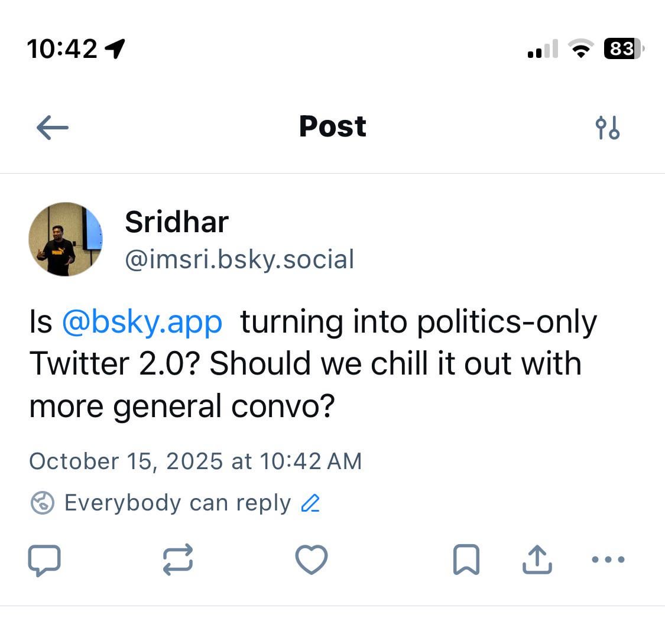Bookmark this post

[466, 560]
